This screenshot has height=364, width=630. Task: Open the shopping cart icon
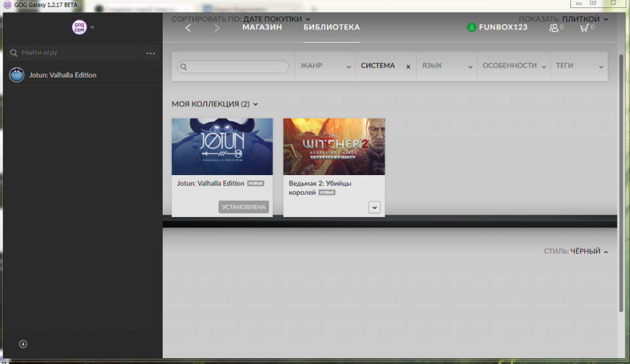click(584, 28)
